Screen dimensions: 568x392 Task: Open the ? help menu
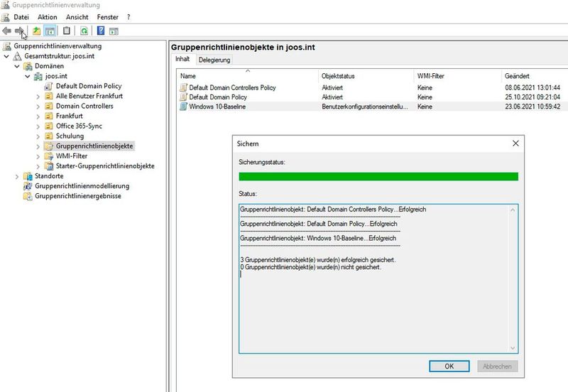click(129, 17)
